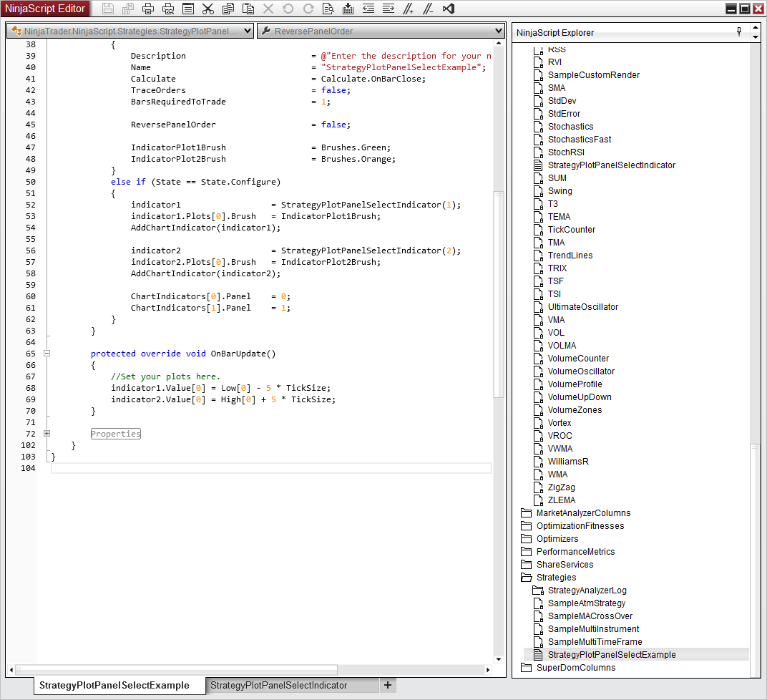Save the current script

point(108,9)
